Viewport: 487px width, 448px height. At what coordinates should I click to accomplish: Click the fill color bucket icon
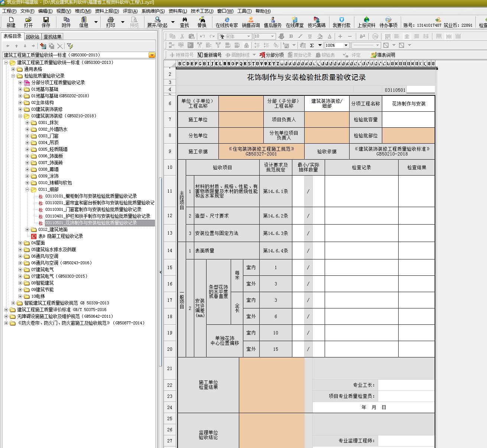click(320, 36)
